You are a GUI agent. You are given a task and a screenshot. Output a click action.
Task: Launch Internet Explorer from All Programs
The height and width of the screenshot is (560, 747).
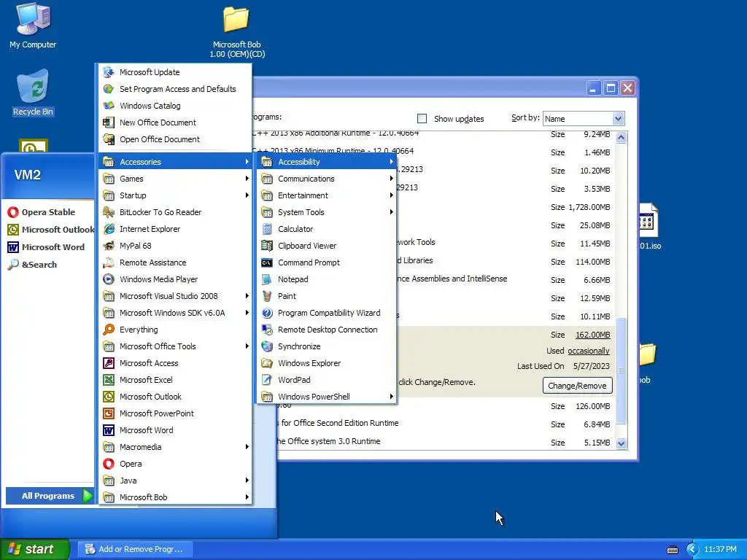pos(175,229)
